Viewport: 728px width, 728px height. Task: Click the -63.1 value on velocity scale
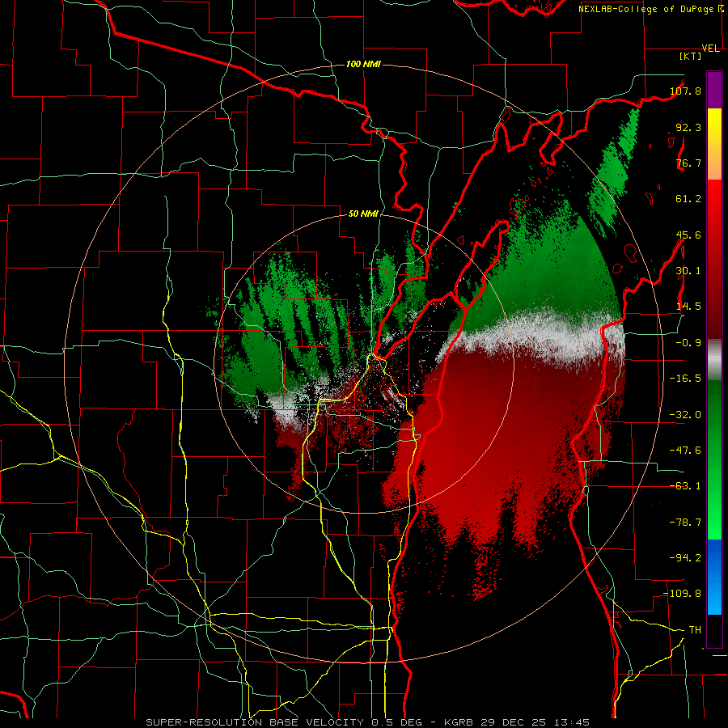pyautogui.click(x=685, y=486)
